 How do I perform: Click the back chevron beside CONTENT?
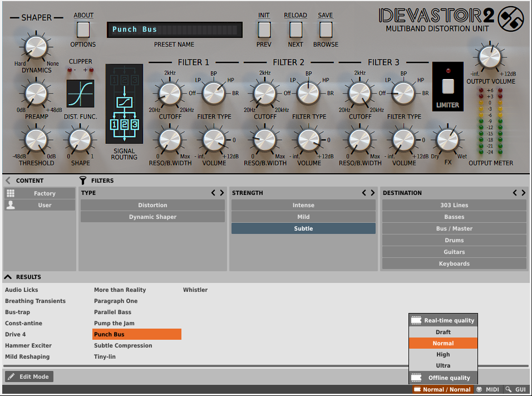tap(7, 180)
